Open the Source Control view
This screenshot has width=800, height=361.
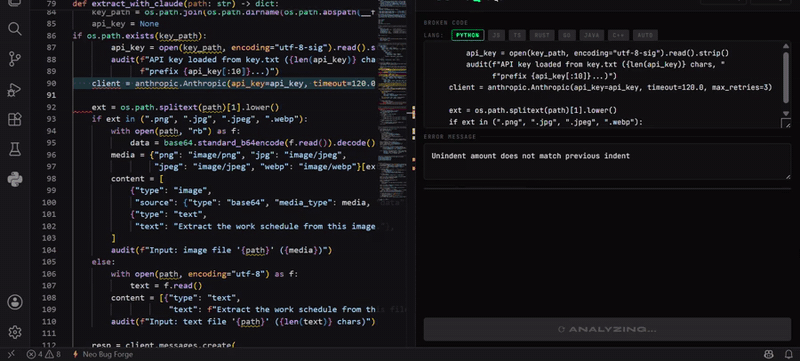(15, 59)
